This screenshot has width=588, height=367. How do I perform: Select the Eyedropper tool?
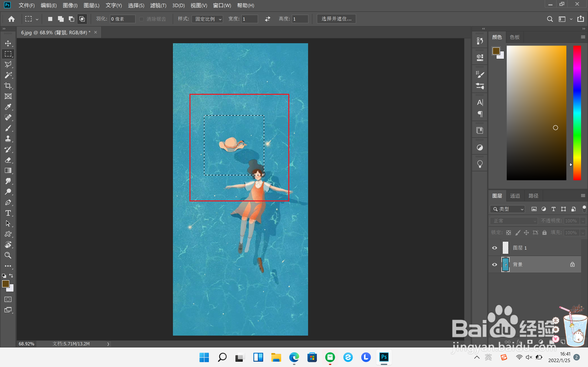pos(8,107)
